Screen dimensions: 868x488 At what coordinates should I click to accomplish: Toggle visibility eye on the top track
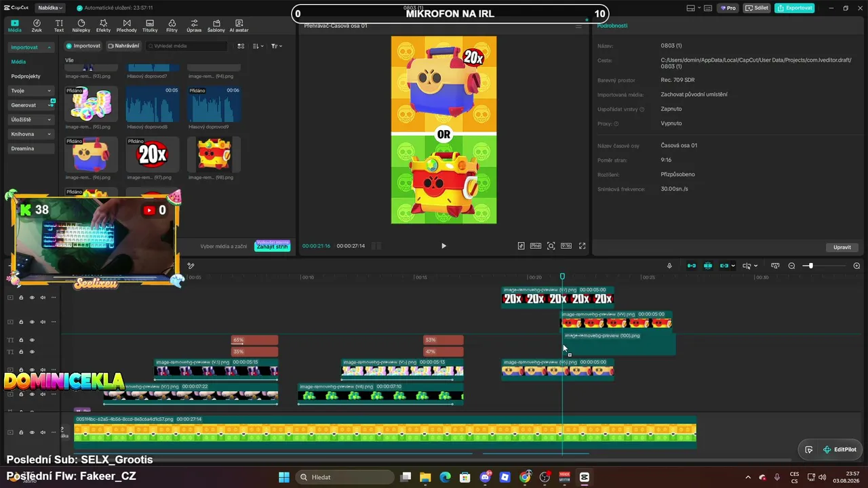pyautogui.click(x=32, y=298)
